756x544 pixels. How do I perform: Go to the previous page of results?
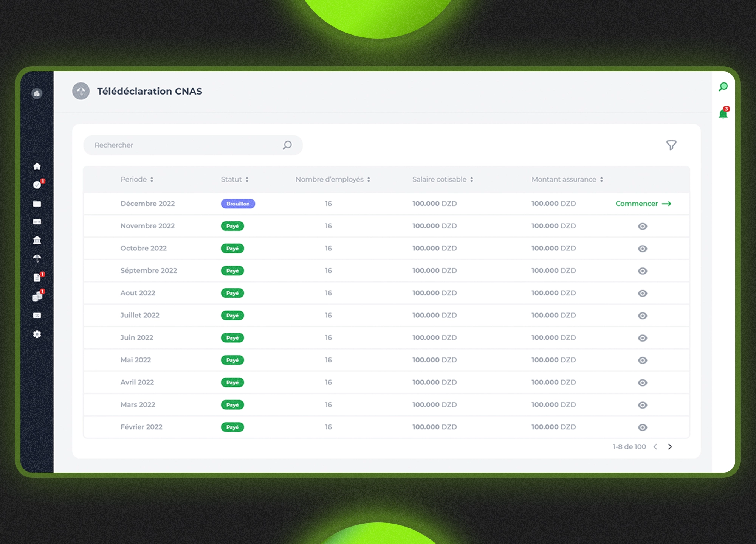tap(655, 447)
